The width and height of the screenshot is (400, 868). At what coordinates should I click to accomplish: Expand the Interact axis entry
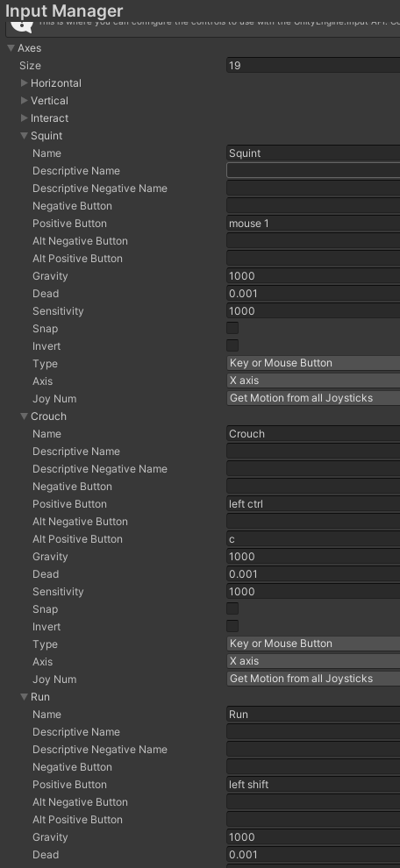click(25, 117)
